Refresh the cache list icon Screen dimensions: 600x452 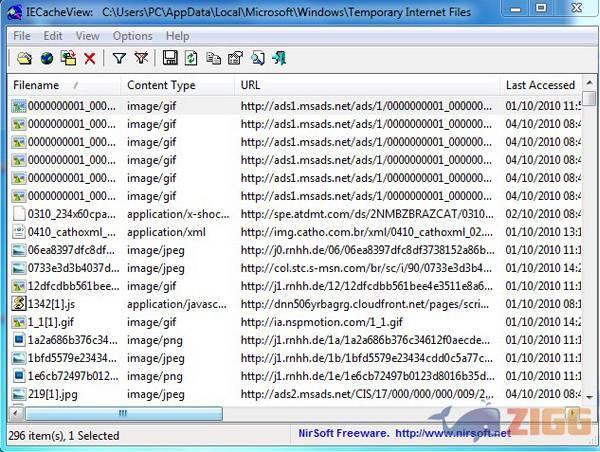click(191, 59)
